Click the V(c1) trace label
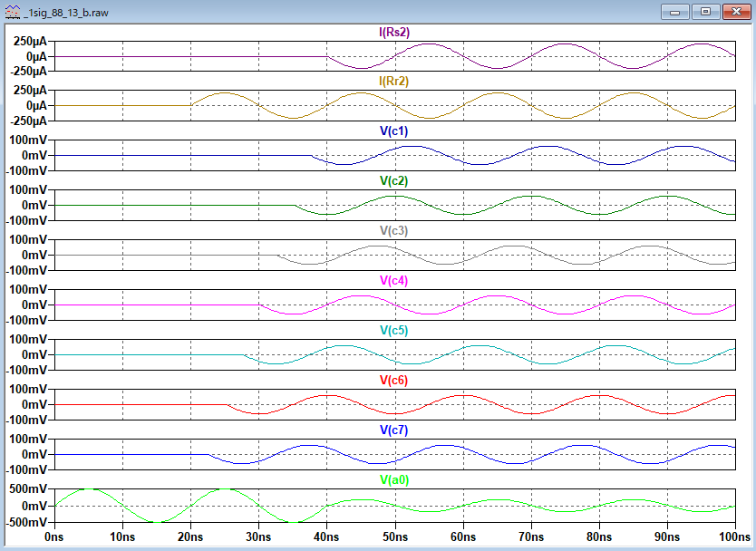This screenshot has height=551, width=756. [x=394, y=131]
